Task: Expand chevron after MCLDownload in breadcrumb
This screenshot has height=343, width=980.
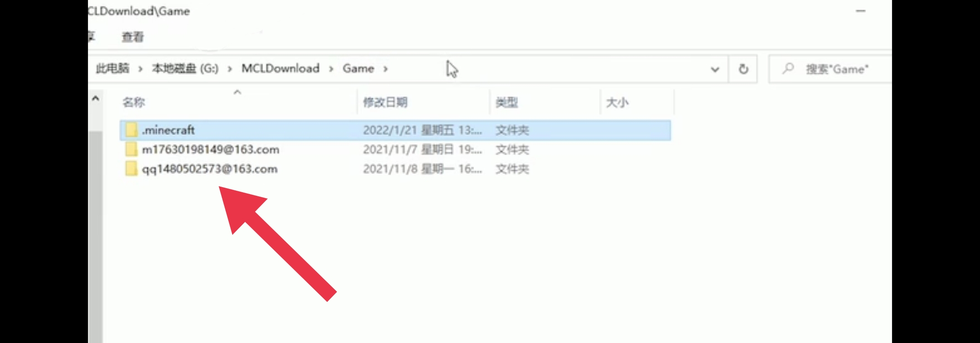Action: click(x=331, y=69)
